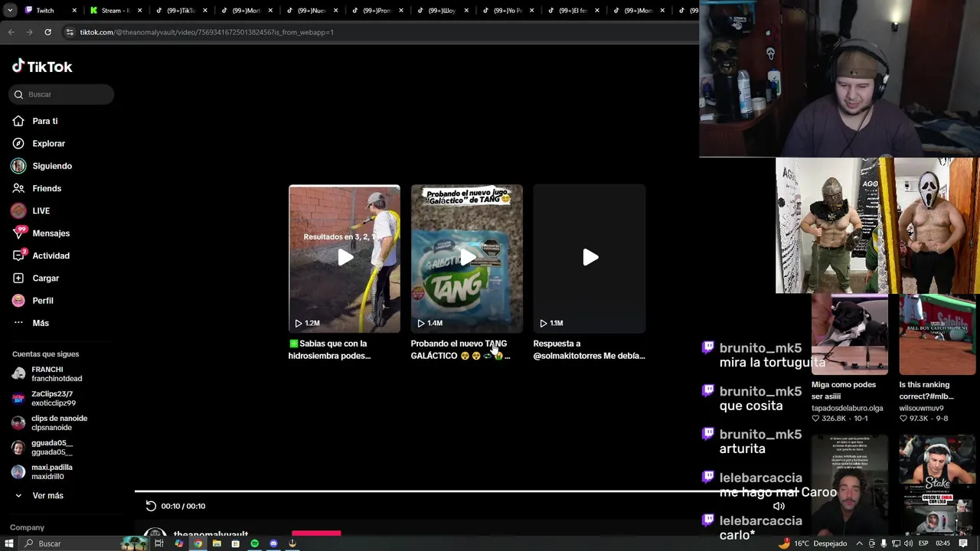Open Spotify from the taskbar
The width and height of the screenshot is (980, 551).
[x=254, y=543]
